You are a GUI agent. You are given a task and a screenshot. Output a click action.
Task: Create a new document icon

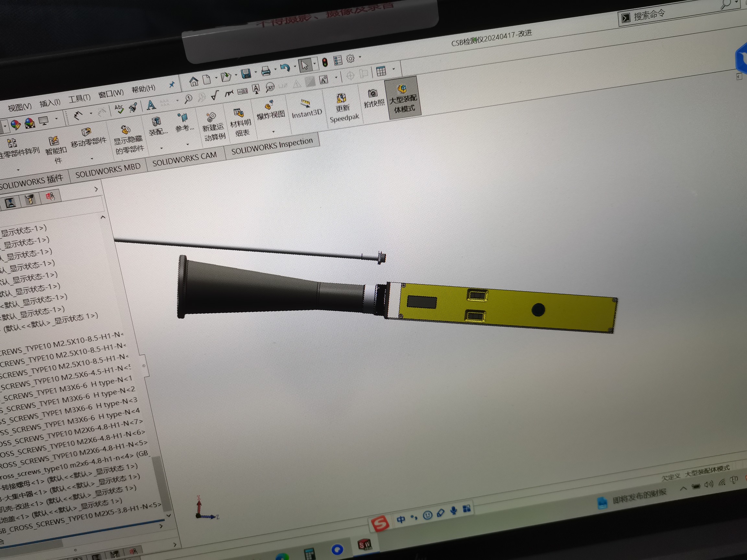pyautogui.click(x=207, y=80)
